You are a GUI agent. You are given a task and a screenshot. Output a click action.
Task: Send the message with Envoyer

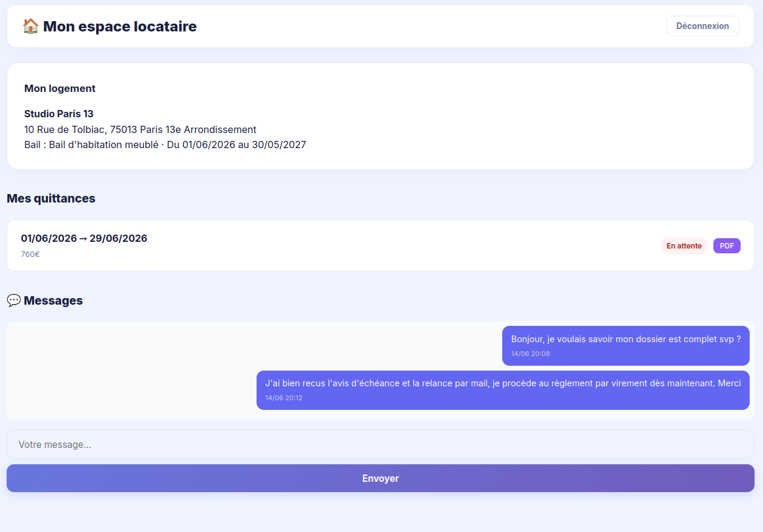point(381,478)
